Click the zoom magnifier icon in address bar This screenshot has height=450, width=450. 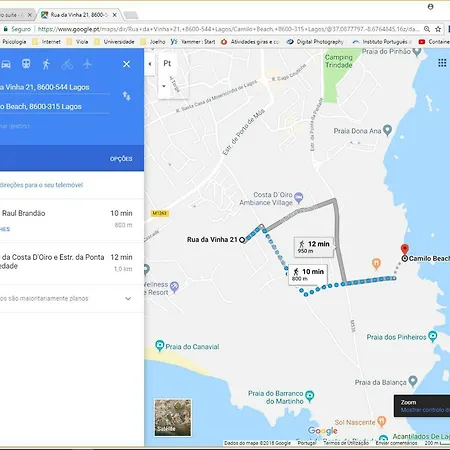pos(427,29)
